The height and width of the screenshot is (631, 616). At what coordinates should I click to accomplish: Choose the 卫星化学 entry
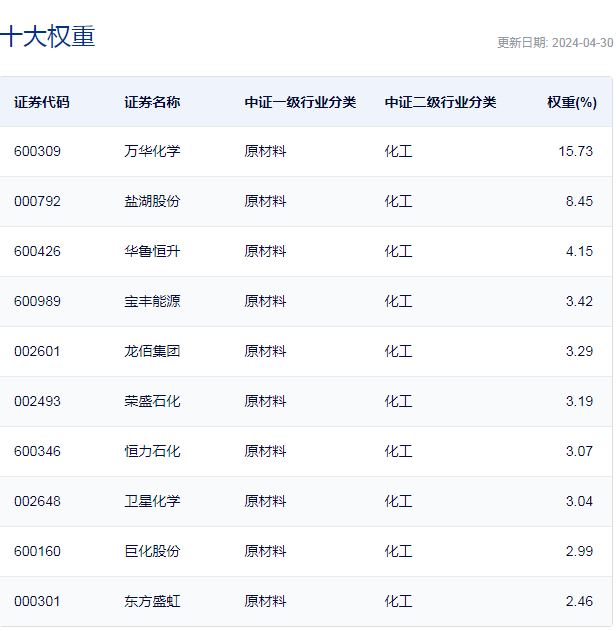pyautogui.click(x=152, y=501)
